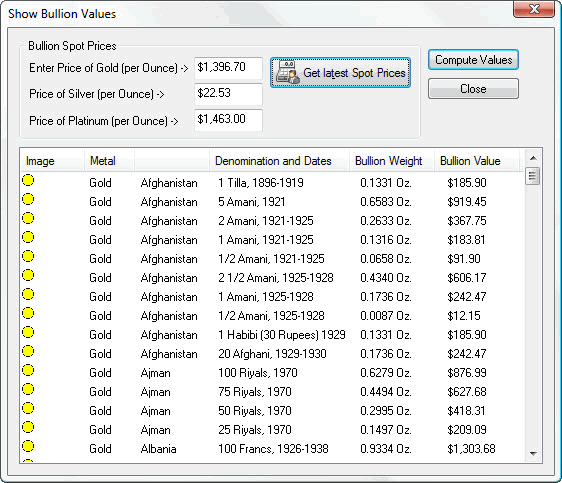Click the 0.6583 Oz. weight cell

[386, 202]
